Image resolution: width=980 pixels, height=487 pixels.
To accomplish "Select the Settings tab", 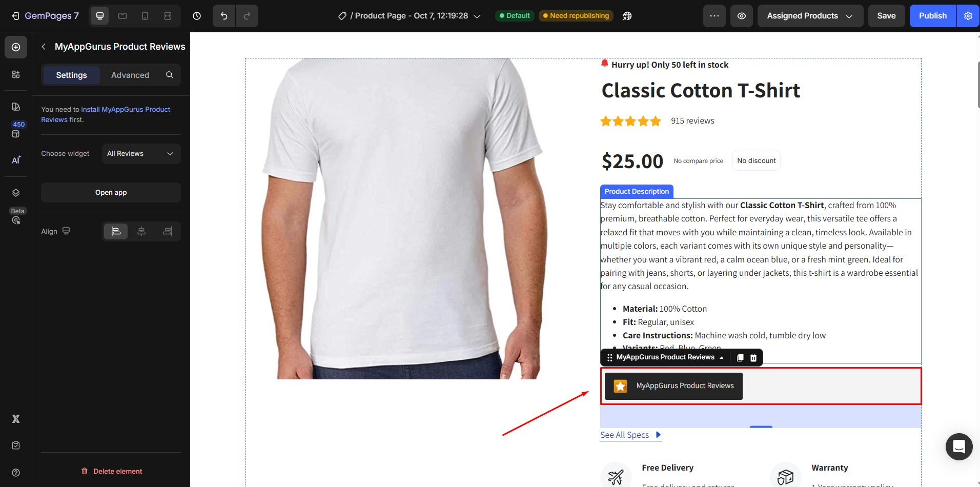I will (71, 75).
